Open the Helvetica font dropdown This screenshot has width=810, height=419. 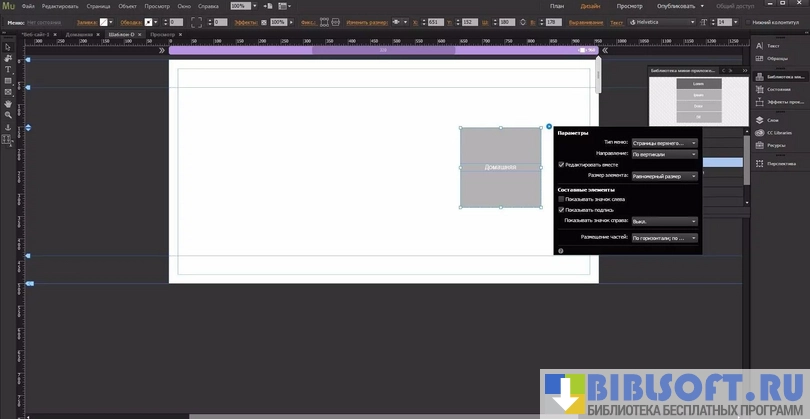[x=682, y=21]
